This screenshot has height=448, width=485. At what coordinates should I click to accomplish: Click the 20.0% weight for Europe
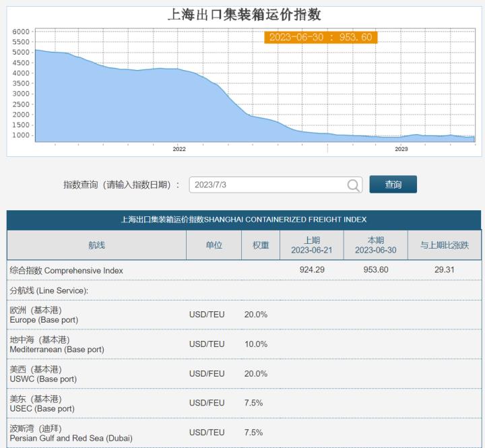click(x=256, y=315)
